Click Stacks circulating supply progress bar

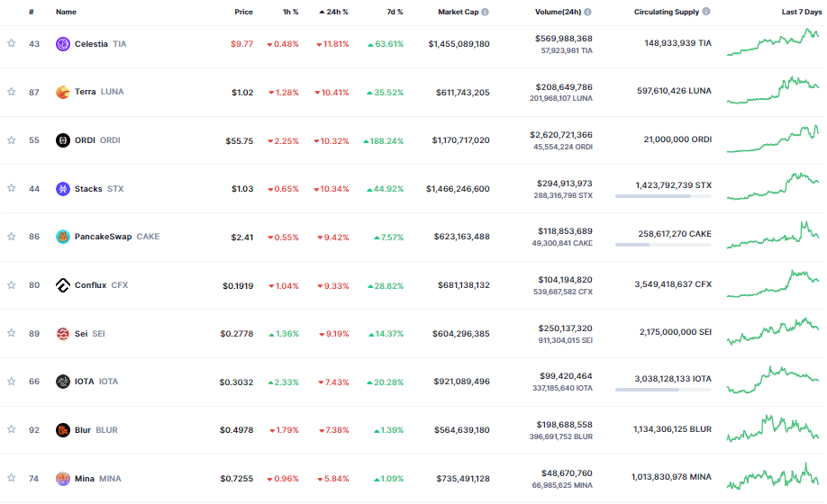point(663,196)
